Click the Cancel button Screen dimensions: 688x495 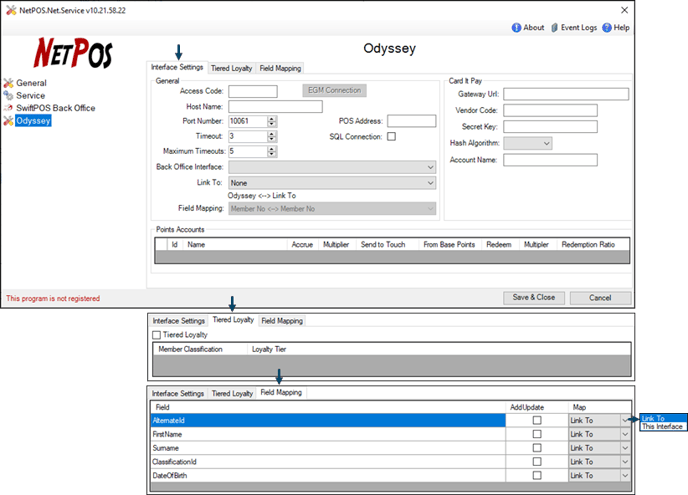pos(600,298)
